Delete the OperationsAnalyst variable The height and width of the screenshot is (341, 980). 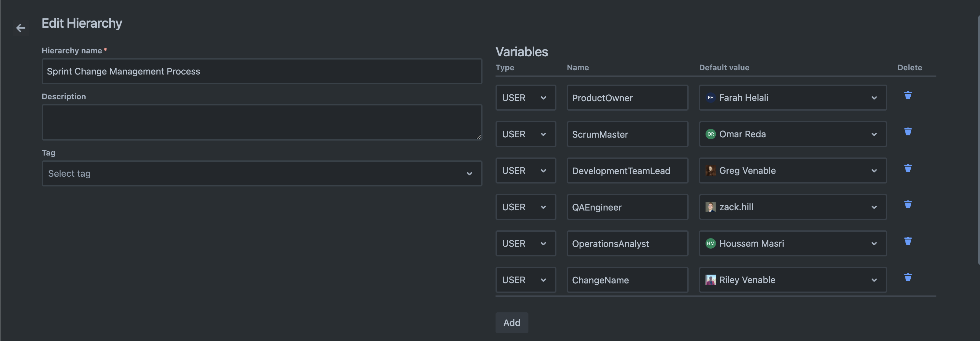pyautogui.click(x=908, y=241)
